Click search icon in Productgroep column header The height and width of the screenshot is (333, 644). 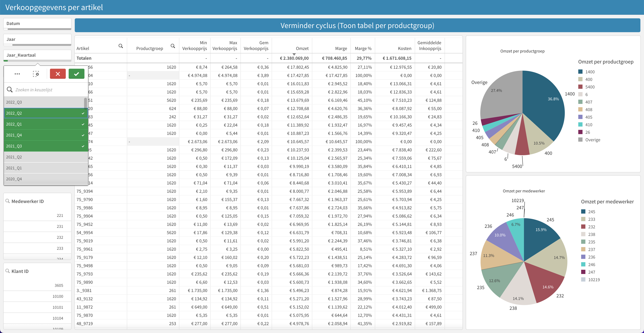click(173, 46)
